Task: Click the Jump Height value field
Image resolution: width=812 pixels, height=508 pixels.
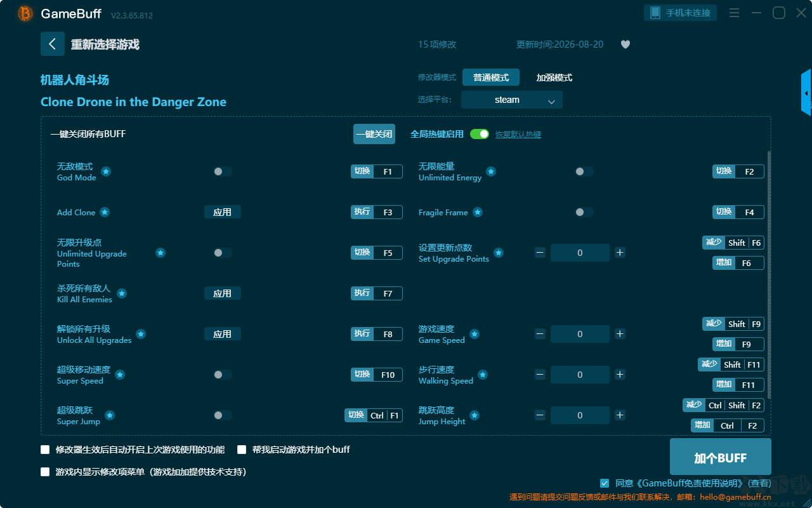Action: 580,415
